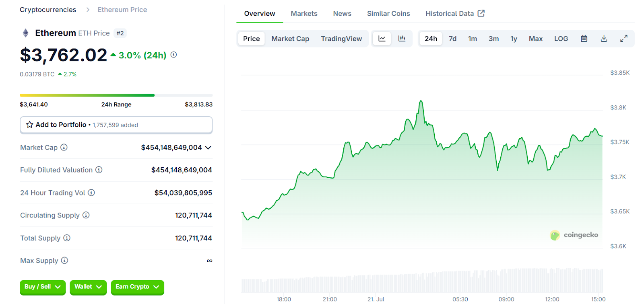Click the Circulating Supply 120,711,744 value
The image size is (644, 304).
pos(194,216)
